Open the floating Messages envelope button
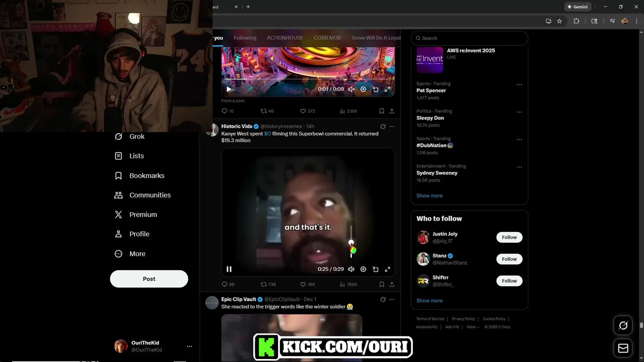Image resolution: width=644 pixels, height=362 pixels. point(623,348)
